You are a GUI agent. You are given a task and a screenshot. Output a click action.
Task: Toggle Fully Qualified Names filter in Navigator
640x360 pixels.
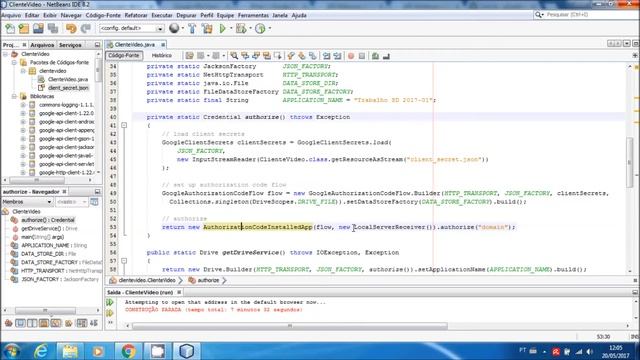point(69,323)
